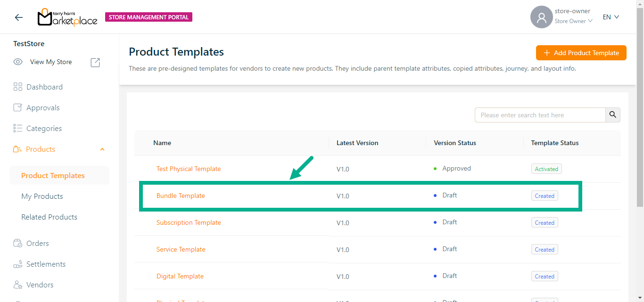Open the Test Physical Template link
The height and width of the screenshot is (302, 644).
[x=189, y=169]
